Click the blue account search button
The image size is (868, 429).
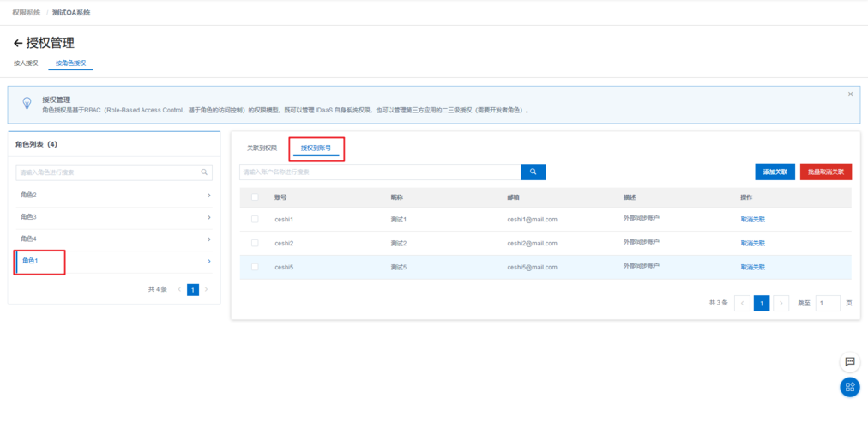tap(533, 172)
